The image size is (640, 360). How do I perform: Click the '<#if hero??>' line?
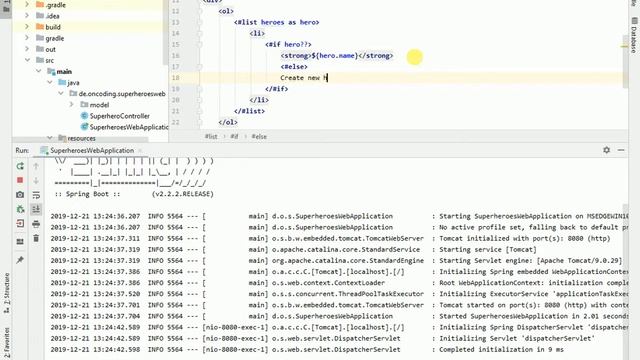pyautogui.click(x=288, y=44)
